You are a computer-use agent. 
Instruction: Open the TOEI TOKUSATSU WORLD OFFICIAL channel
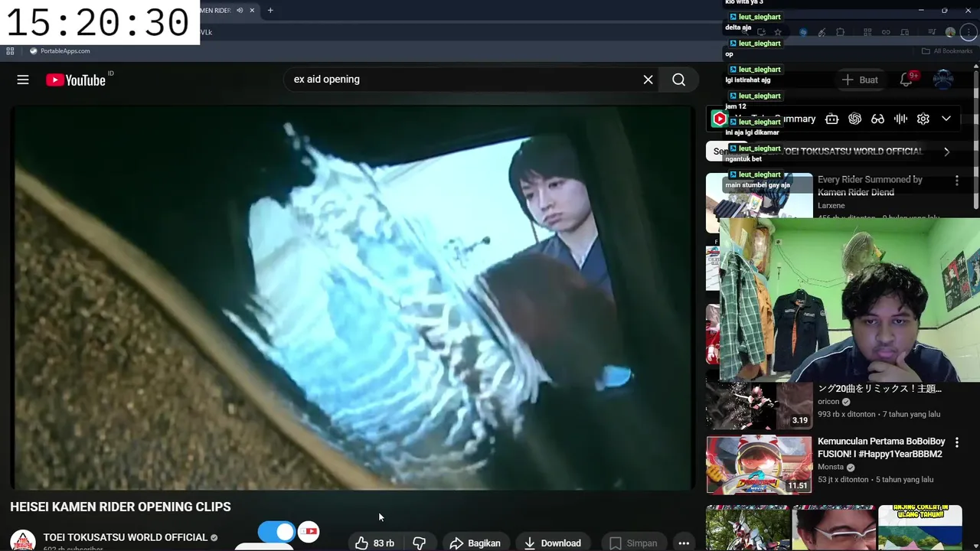tap(125, 537)
